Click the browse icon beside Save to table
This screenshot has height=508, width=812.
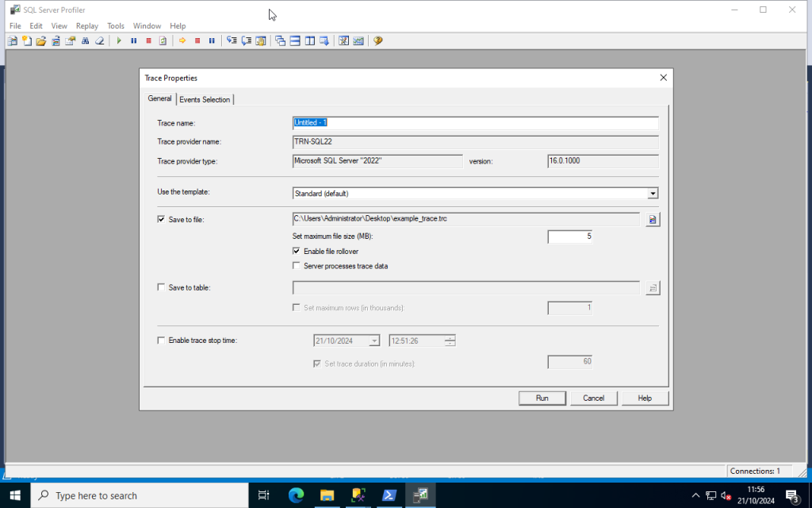tap(653, 287)
